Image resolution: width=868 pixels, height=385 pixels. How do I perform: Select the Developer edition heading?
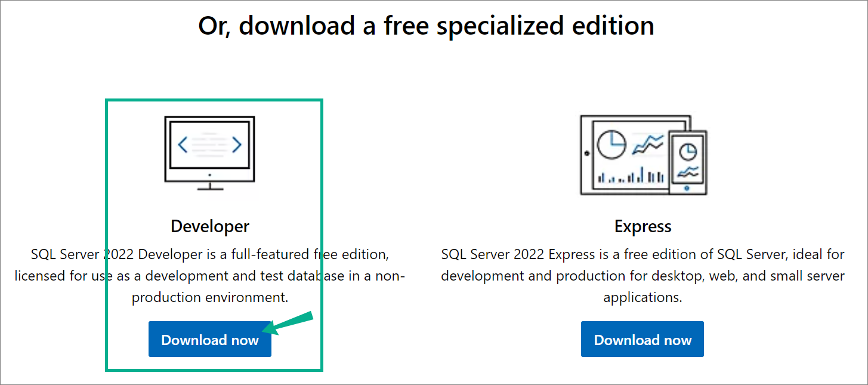point(210,226)
